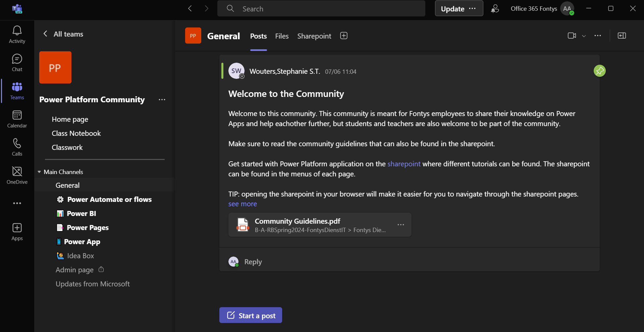Open the Power BI channel
The width and height of the screenshot is (644, 332).
81,214
